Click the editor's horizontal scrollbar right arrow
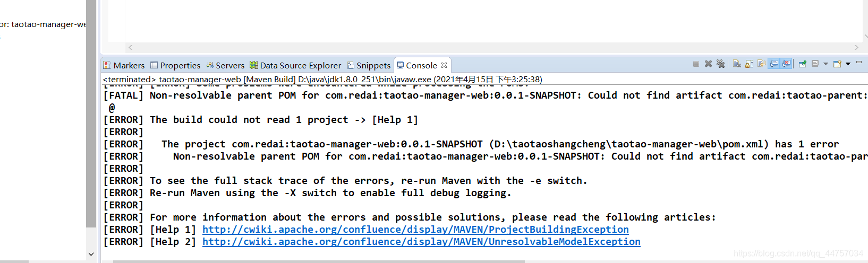The image size is (868, 263). pos(856,47)
